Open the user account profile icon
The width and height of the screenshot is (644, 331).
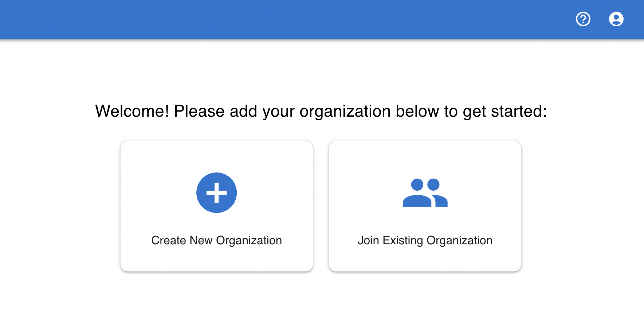pyautogui.click(x=616, y=19)
